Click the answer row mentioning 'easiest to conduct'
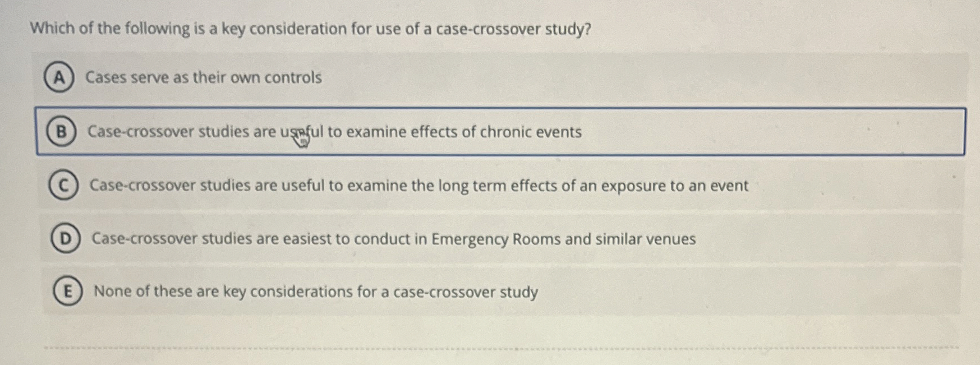 pyautogui.click(x=393, y=238)
